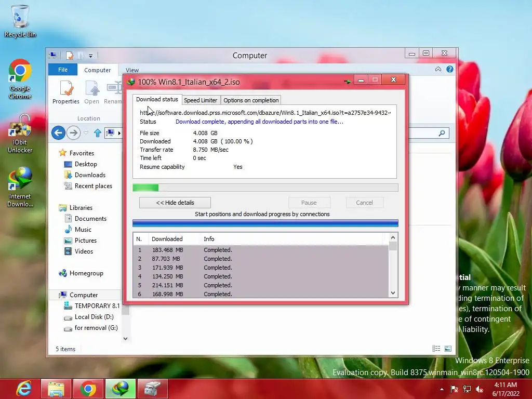Viewport: 532px width, 399px height.
Task: Click the Cancel download button
Action: tap(364, 203)
